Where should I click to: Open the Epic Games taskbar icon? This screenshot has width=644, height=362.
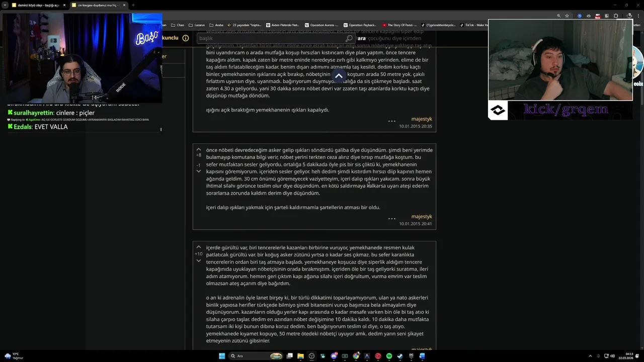[411, 356]
